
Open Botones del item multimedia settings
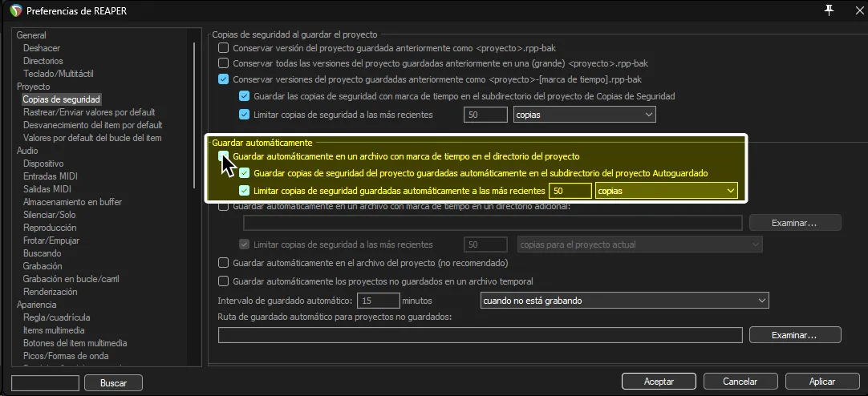75,343
